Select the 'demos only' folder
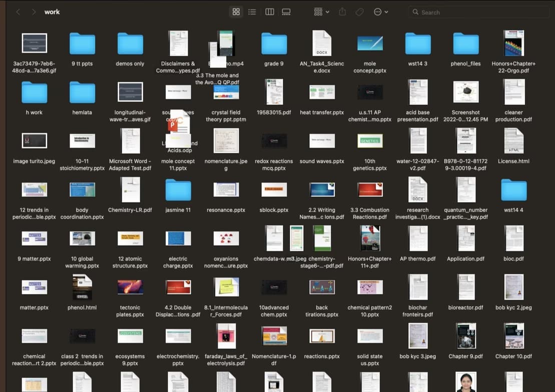 130,44
